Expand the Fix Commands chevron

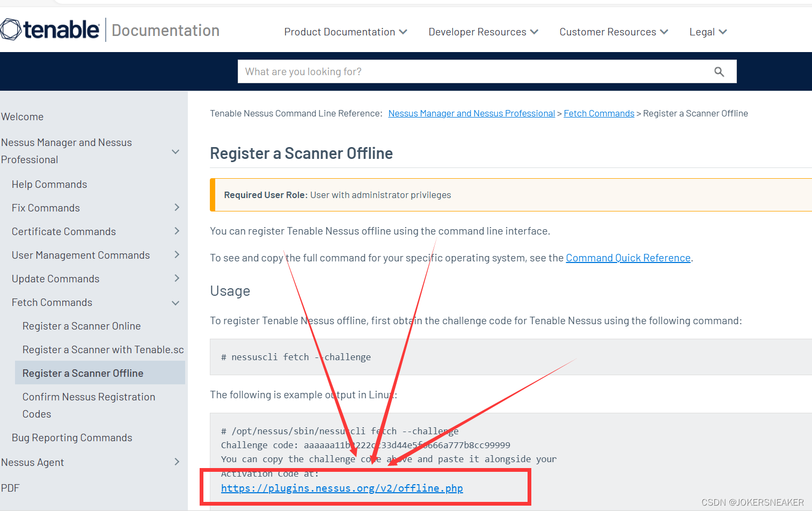pyautogui.click(x=177, y=207)
